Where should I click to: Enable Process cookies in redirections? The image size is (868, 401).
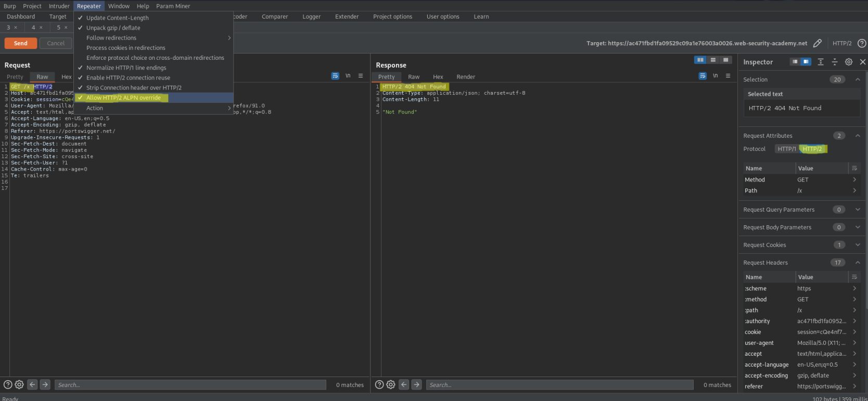(154, 48)
